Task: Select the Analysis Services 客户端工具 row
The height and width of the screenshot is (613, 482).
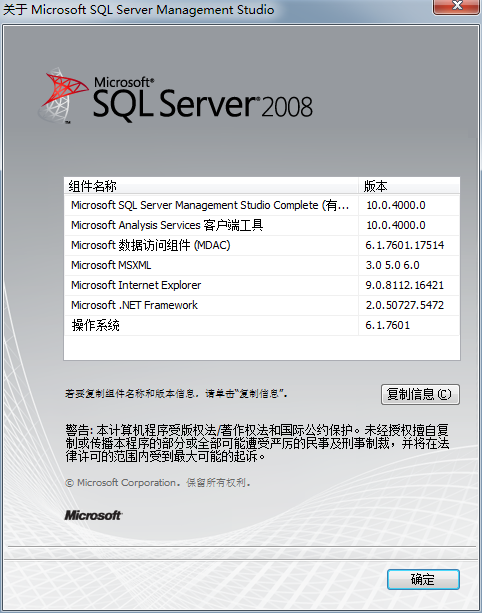Action: click(262, 225)
